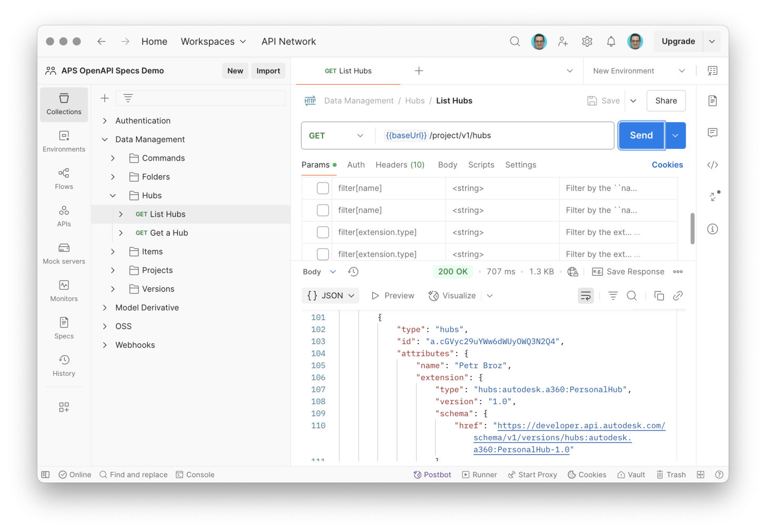Open the History sidebar panel
This screenshot has width=766, height=532.
tap(64, 366)
